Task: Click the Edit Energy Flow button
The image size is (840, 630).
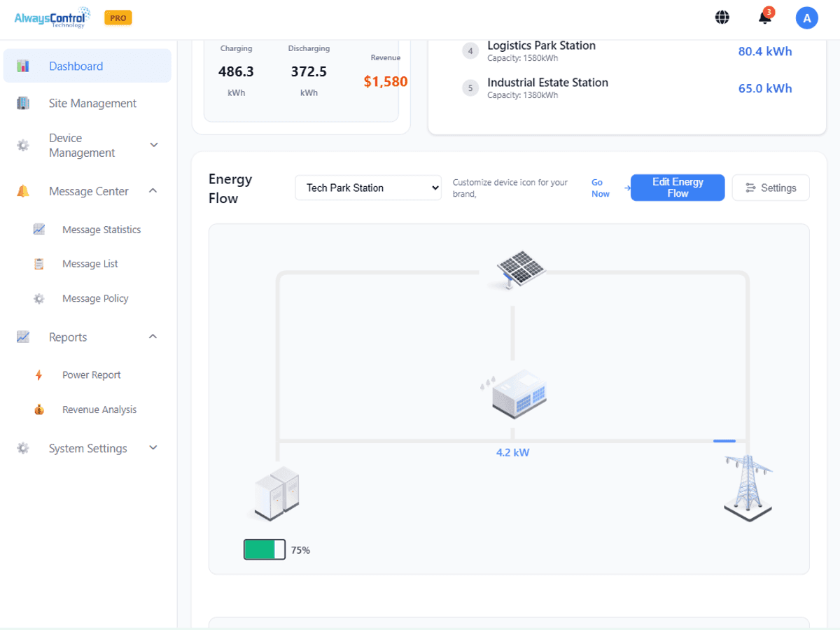Action: (677, 188)
